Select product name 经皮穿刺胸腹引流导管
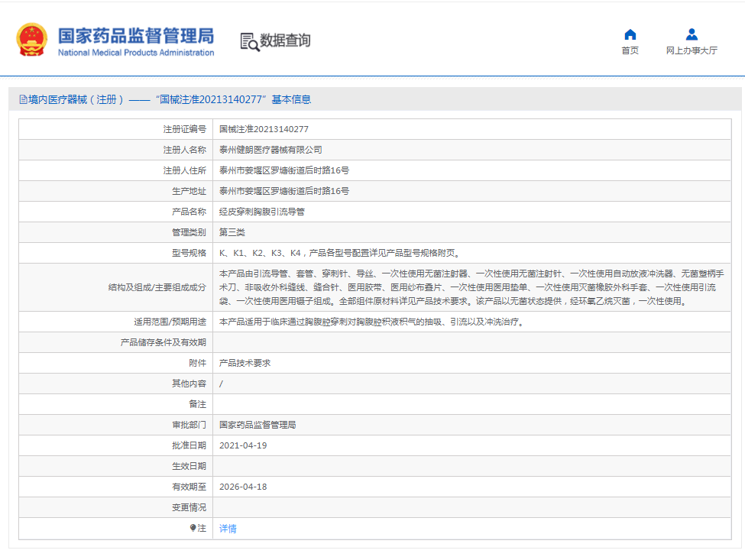The image size is (745, 560). (262, 212)
